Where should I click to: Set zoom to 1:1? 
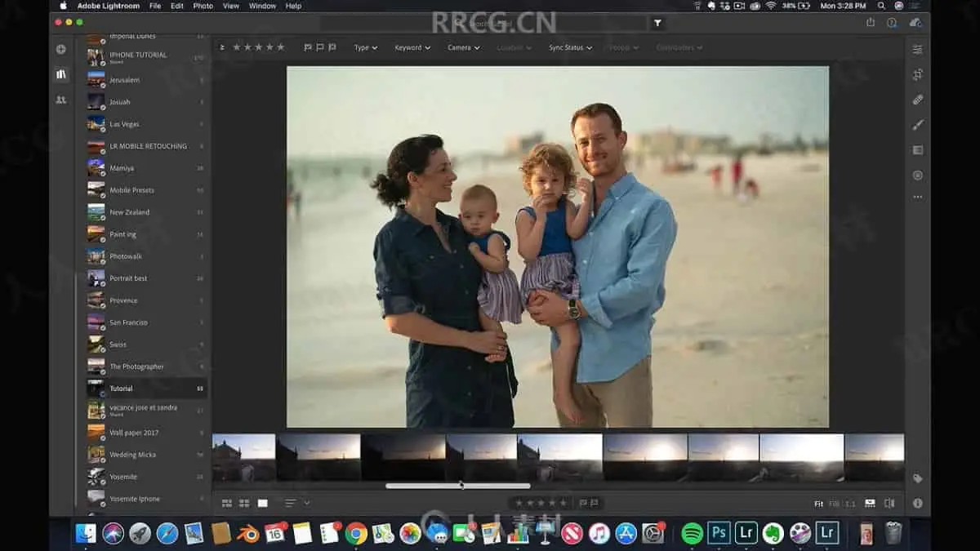(850, 504)
